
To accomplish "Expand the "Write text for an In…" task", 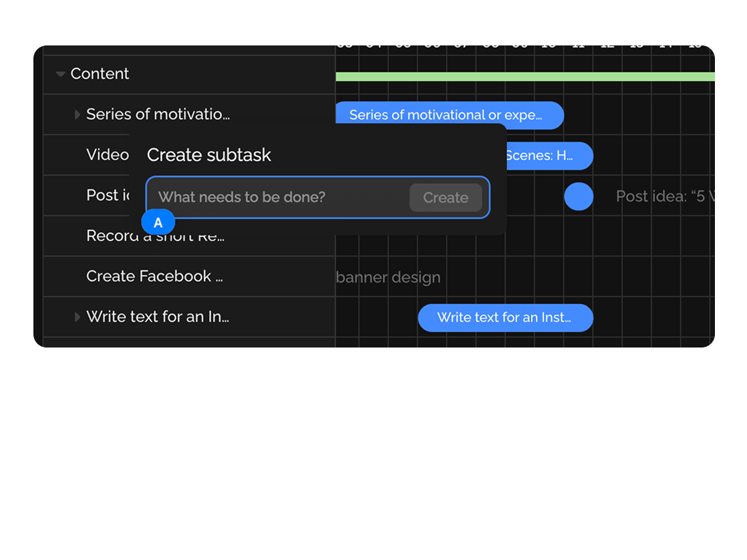I will [x=77, y=317].
